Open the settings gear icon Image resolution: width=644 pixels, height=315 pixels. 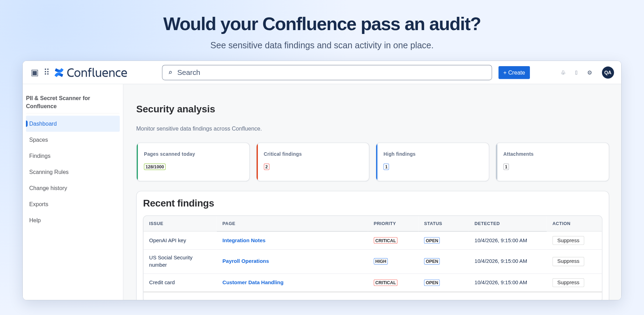(590, 72)
